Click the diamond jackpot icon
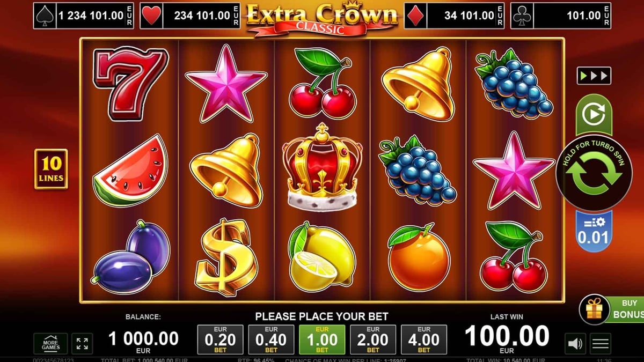The height and width of the screenshot is (362, 644). click(x=415, y=16)
